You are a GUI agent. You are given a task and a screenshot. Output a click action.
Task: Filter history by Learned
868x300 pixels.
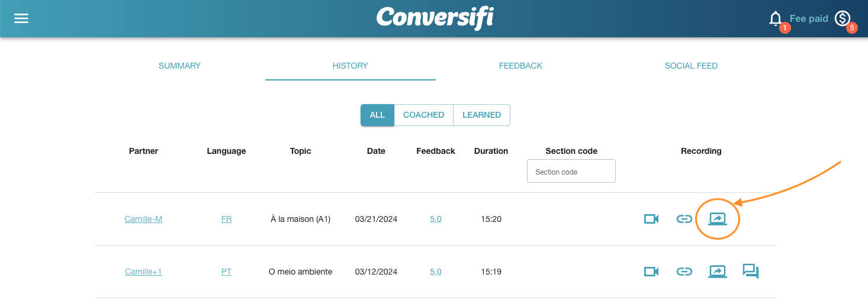point(481,115)
